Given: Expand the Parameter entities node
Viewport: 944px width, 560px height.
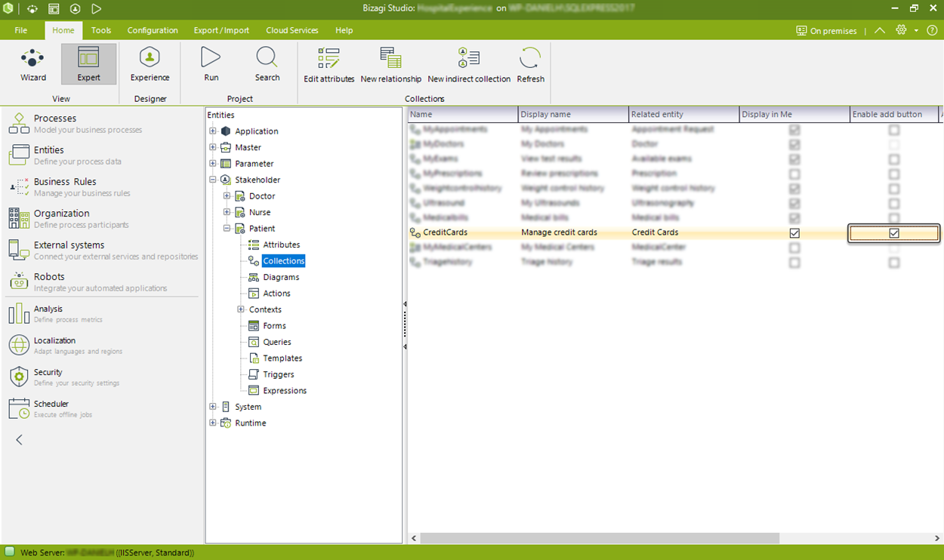Looking at the screenshot, I should tap(213, 163).
